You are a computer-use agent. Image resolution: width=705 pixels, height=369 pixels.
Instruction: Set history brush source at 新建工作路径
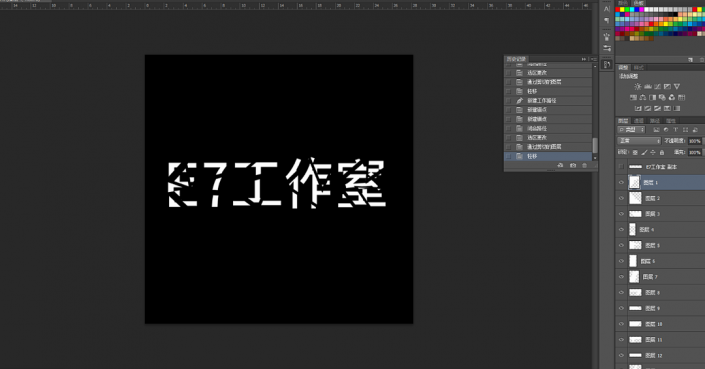[509, 101]
